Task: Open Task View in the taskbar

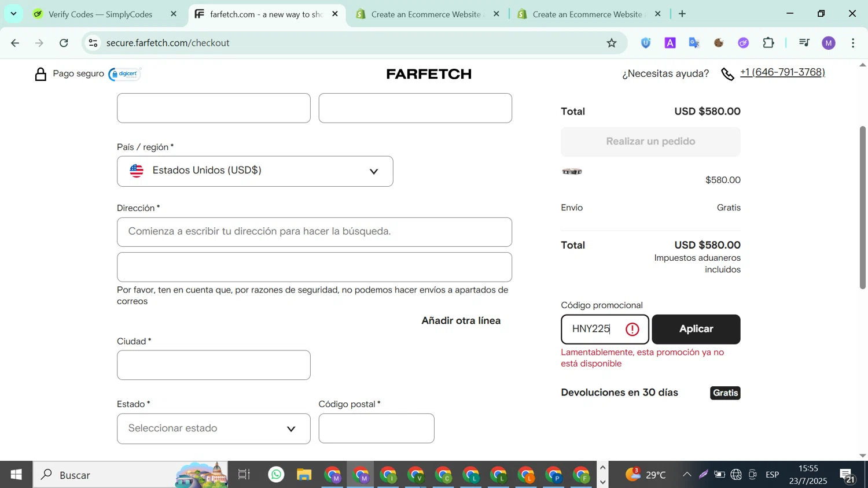Action: point(244,475)
